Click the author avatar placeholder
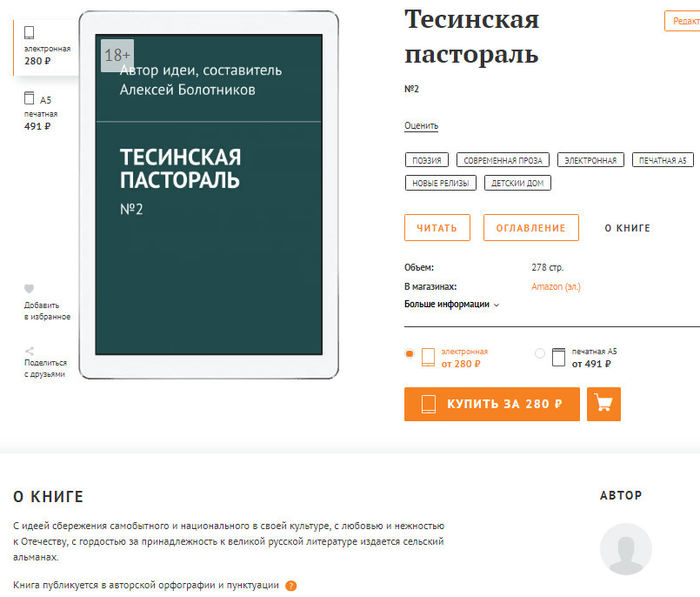This screenshot has width=700, height=597. (625, 549)
